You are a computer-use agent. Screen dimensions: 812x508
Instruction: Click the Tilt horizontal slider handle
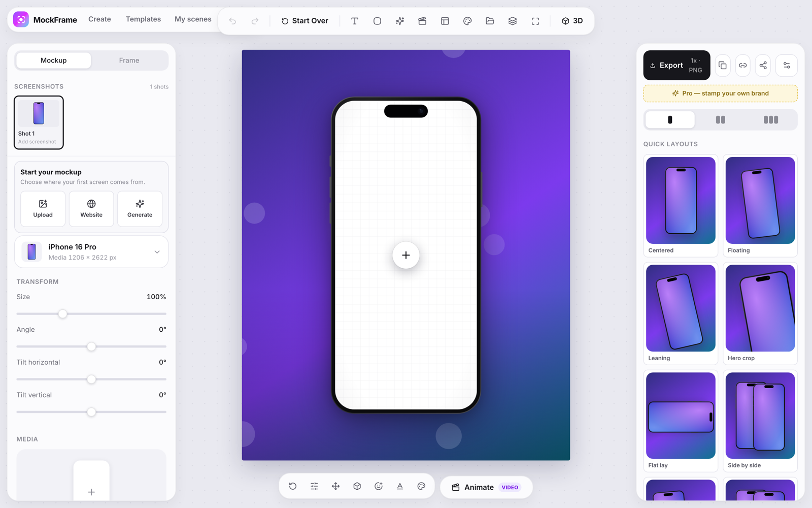click(91, 379)
